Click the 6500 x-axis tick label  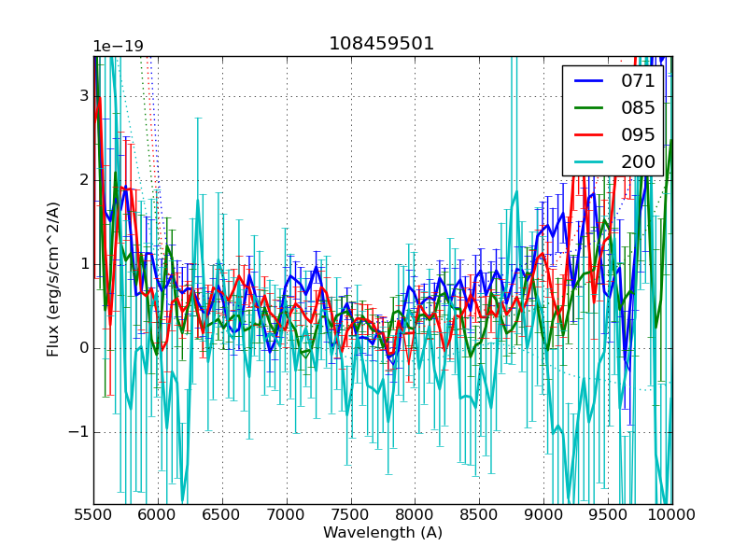pos(222,514)
